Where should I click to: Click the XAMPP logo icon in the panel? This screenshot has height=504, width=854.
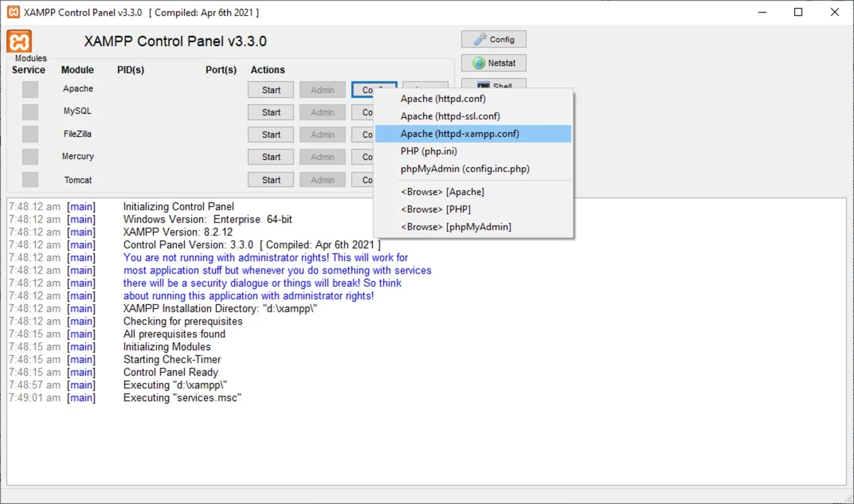tap(20, 42)
